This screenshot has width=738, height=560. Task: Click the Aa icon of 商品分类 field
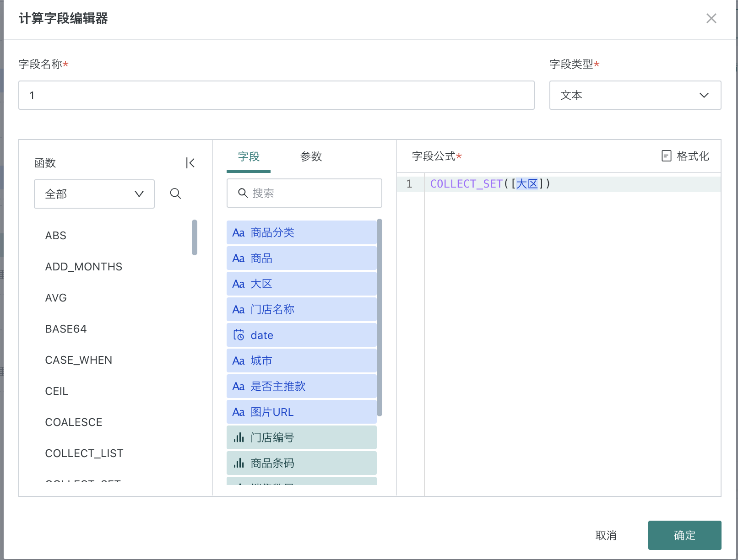(x=239, y=233)
